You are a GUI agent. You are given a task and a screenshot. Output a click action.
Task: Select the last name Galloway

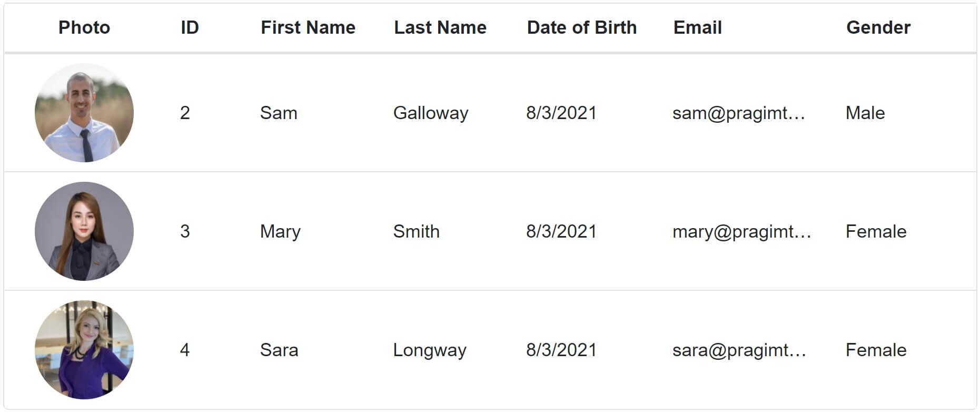[431, 113]
